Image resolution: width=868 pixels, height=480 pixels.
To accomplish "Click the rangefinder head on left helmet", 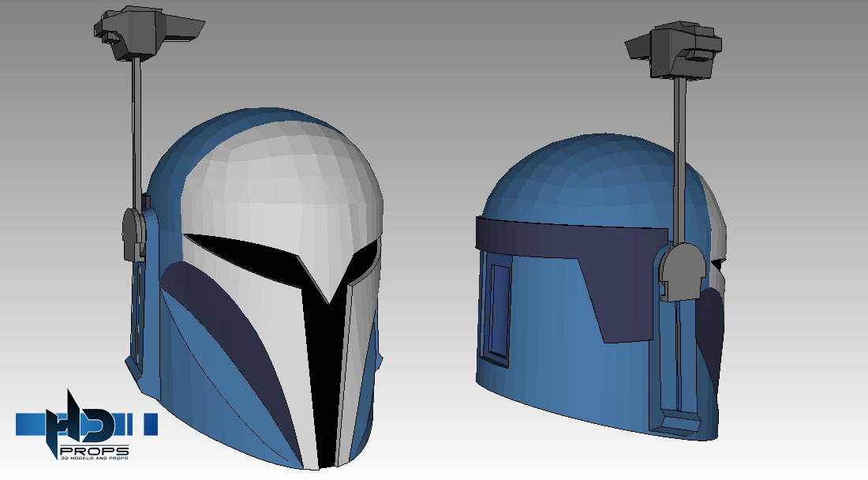I will (x=148, y=32).
